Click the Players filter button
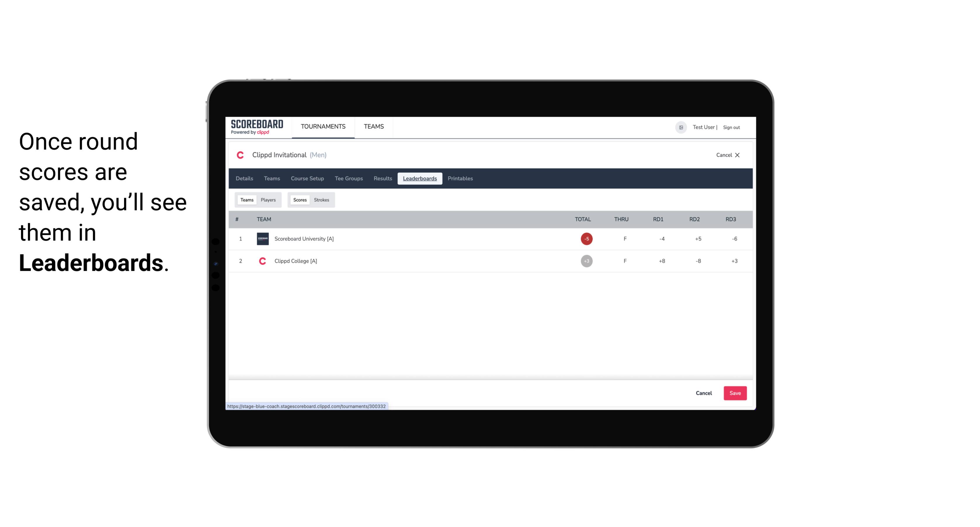980x527 pixels. pos(268,199)
